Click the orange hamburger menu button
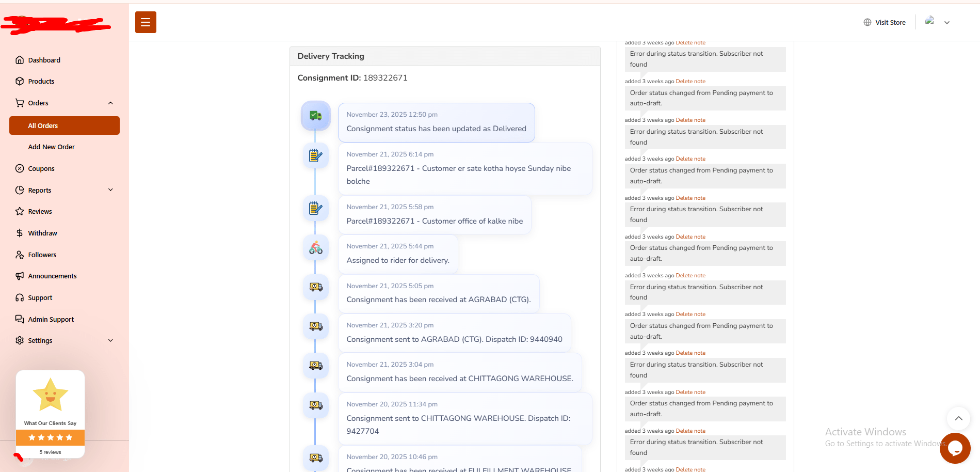This screenshot has width=980, height=472. click(146, 22)
